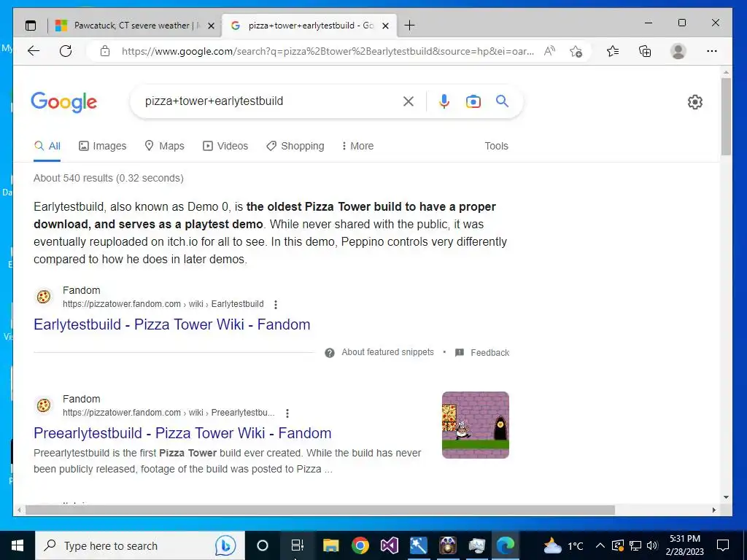Viewport: 747px width, 560px height.
Task: Expand the More search categories menu
Action: pyautogui.click(x=357, y=146)
